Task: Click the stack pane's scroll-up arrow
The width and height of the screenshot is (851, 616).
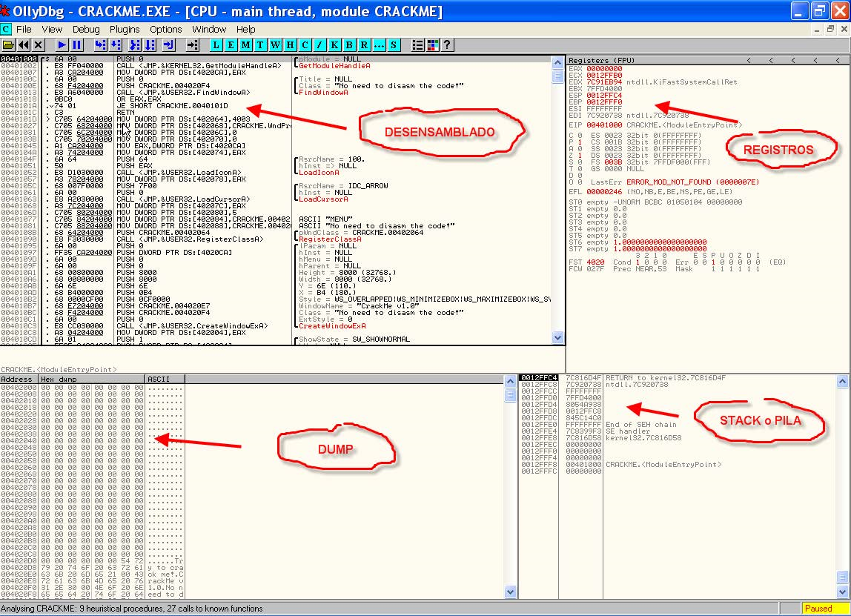Action: [842, 381]
